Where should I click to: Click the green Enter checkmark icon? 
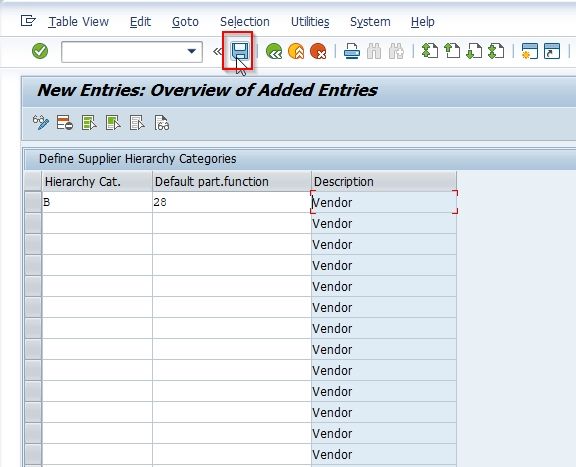click(x=40, y=51)
